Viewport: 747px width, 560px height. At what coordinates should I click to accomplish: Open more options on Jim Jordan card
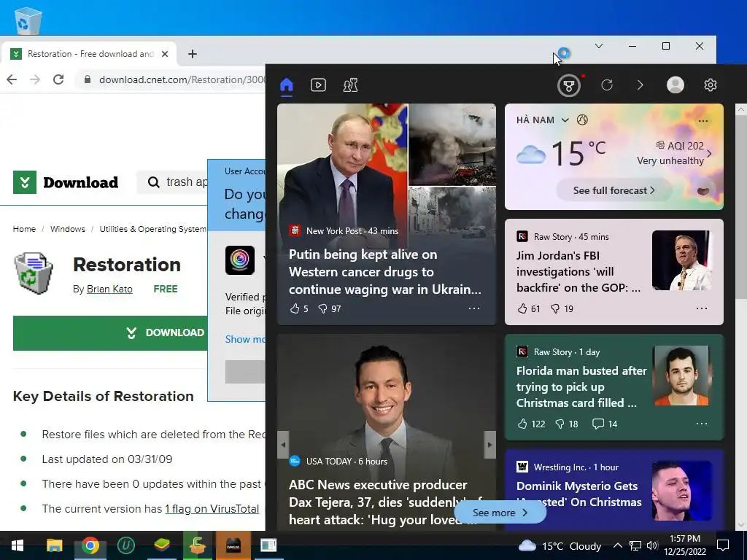(x=702, y=308)
